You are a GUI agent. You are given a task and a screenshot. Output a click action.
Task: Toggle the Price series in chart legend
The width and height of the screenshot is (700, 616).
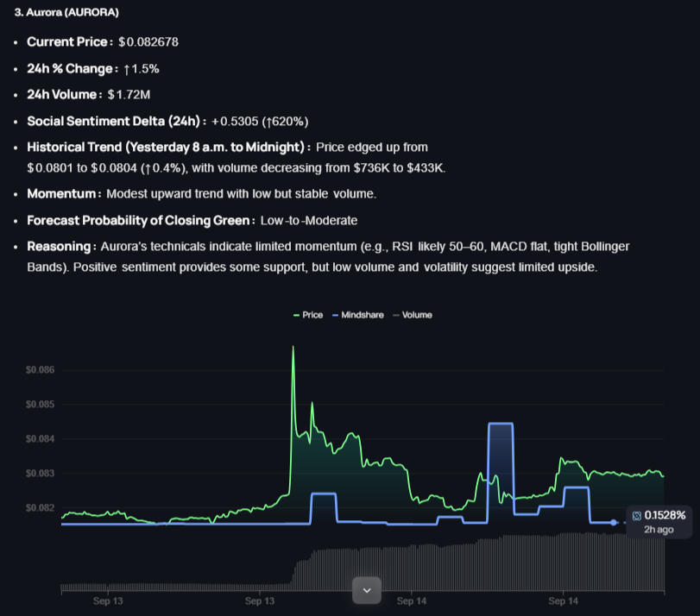[308, 315]
